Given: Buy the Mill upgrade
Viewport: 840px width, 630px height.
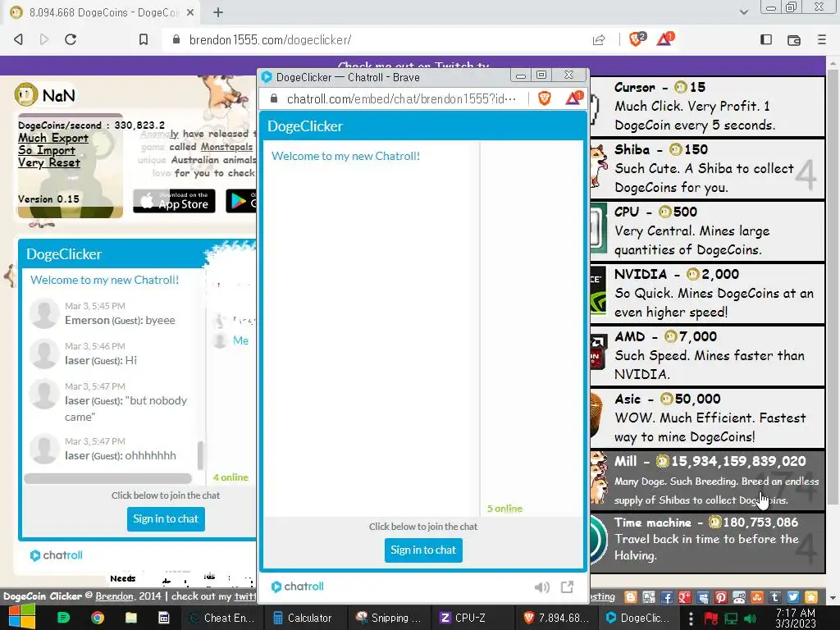Looking at the screenshot, I should pyautogui.click(x=707, y=480).
